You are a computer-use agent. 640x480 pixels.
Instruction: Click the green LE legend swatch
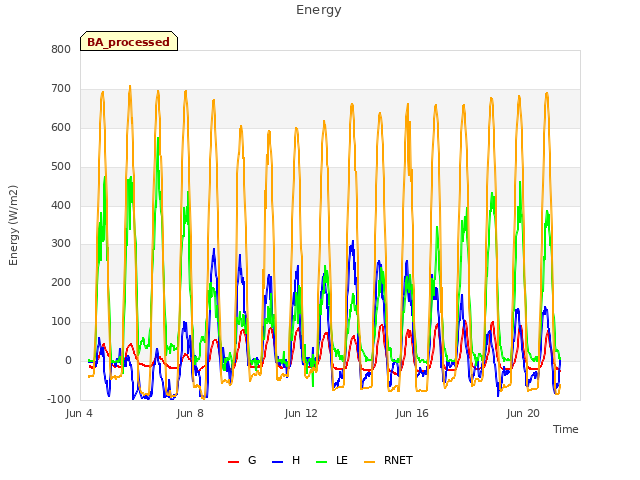(322, 462)
